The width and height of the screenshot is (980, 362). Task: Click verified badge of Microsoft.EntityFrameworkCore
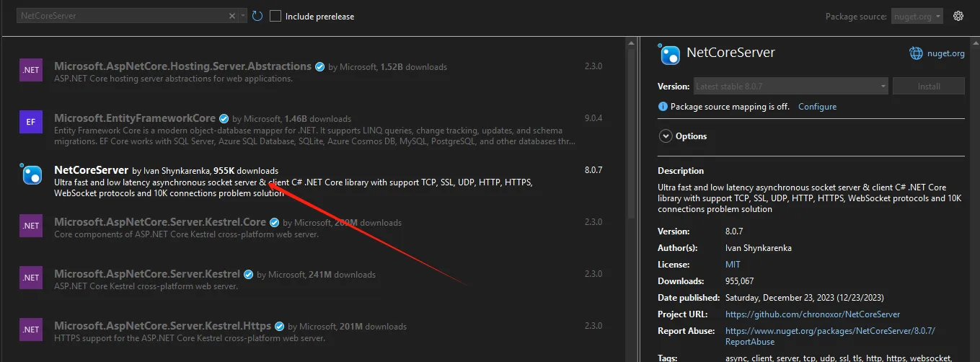pyautogui.click(x=224, y=118)
